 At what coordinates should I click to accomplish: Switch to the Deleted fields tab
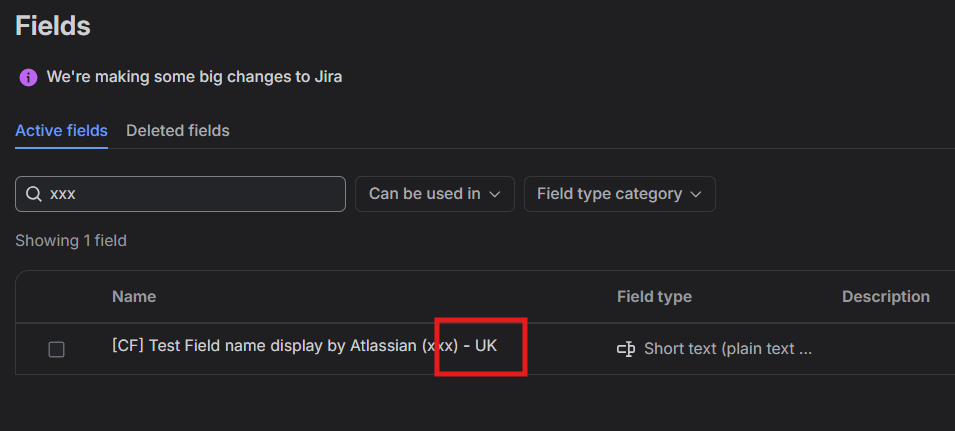pos(178,131)
